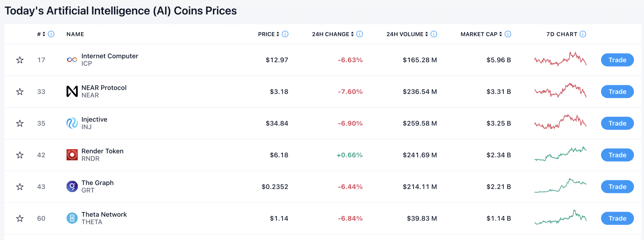The width and height of the screenshot is (644, 240).
Task: Click the red Render Token logo
Action: (x=72, y=155)
